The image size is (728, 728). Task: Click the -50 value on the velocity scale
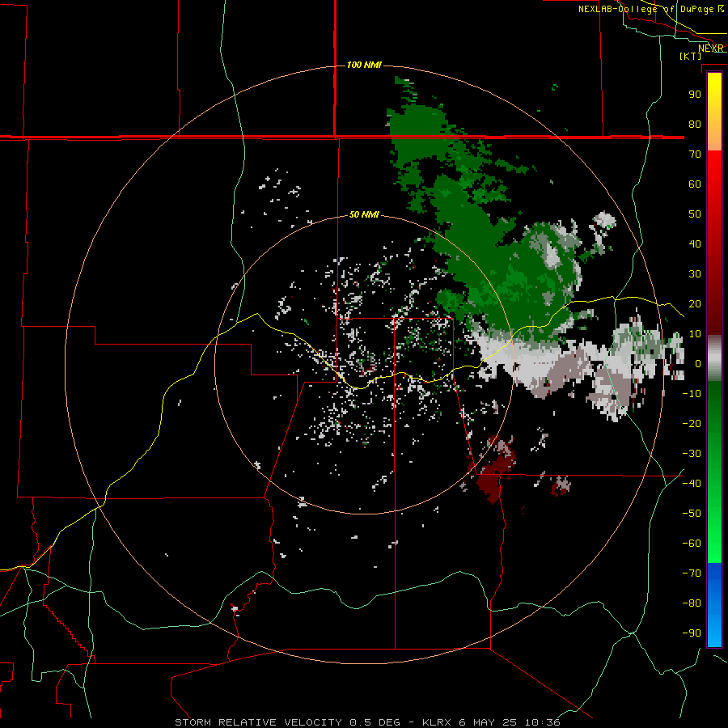(692, 514)
